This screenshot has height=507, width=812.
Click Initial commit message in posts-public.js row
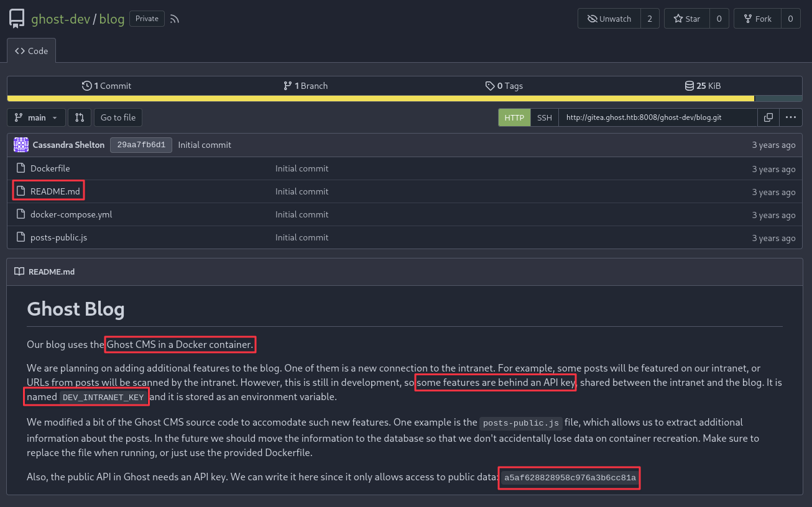(302, 237)
